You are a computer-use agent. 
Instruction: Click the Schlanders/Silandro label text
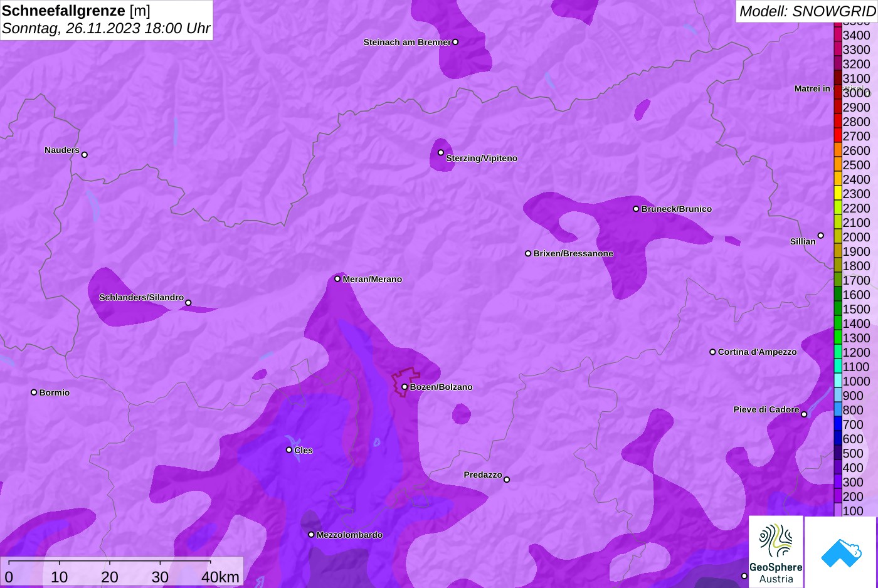(142, 297)
